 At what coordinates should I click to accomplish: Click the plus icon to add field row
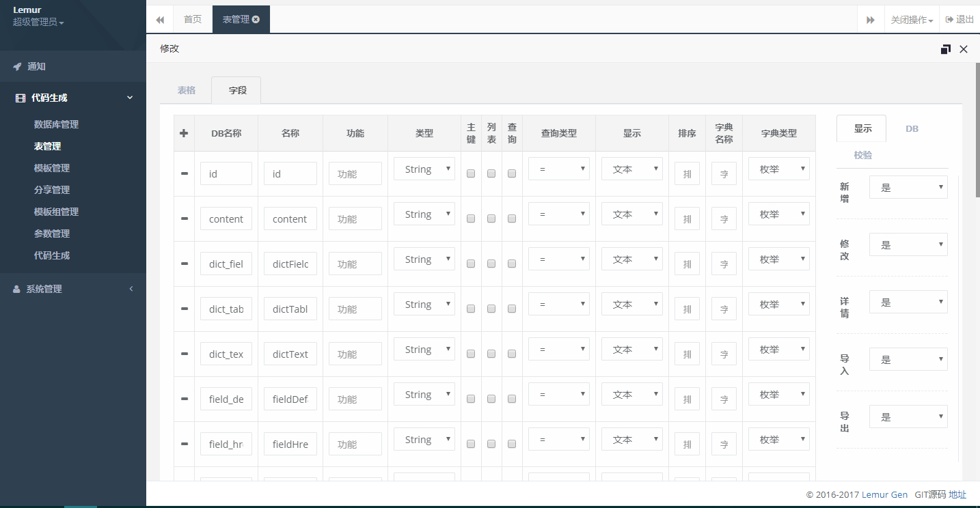(x=184, y=133)
